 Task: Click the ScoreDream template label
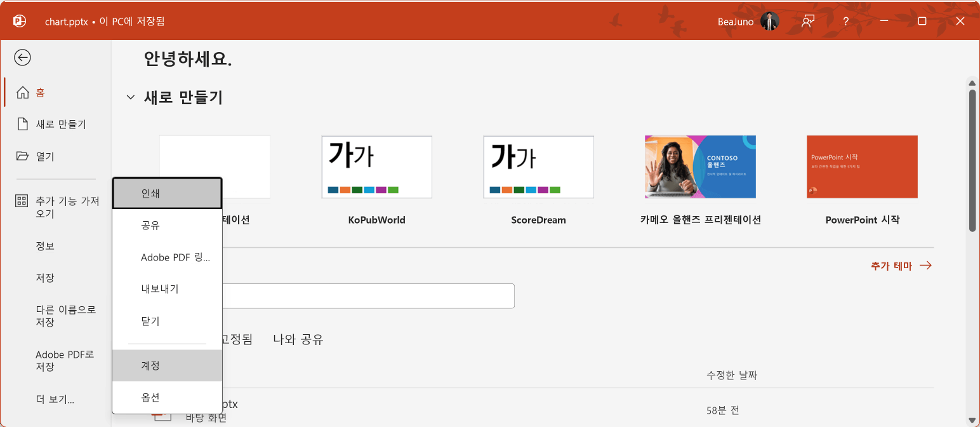coord(539,220)
